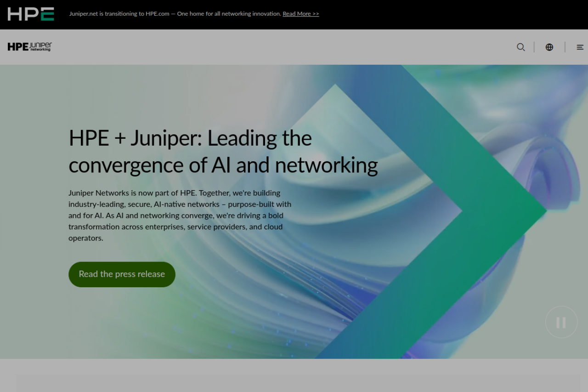The height and width of the screenshot is (392, 588).
Task: Click the HPE logo in the black banner
Action: point(31,14)
